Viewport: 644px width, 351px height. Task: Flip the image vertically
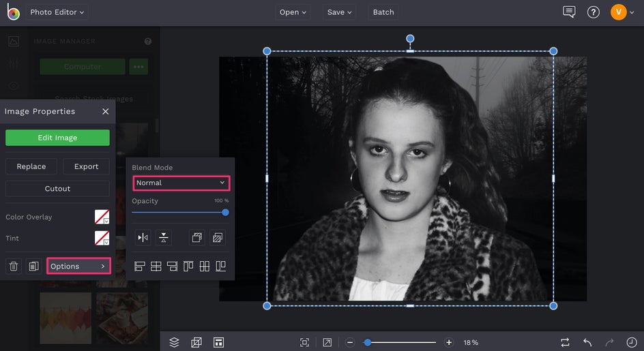164,238
